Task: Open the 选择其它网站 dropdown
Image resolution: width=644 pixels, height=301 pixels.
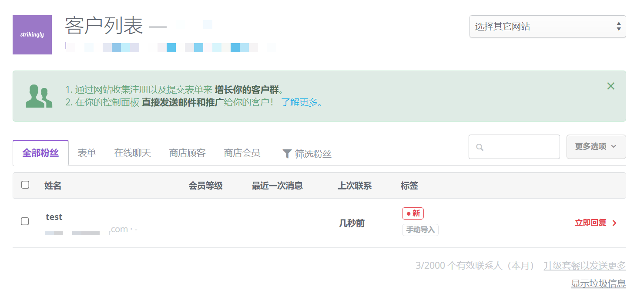Action: coord(547,27)
